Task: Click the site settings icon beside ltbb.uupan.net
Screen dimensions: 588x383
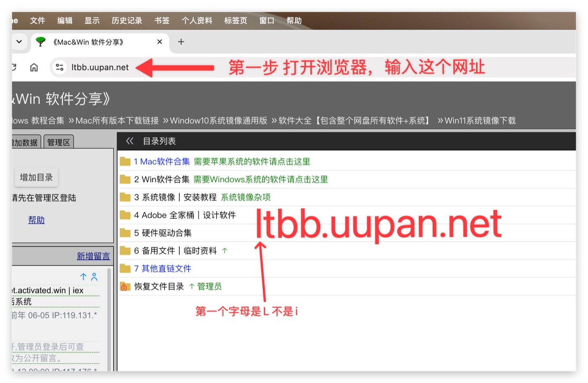Action: 60,67
